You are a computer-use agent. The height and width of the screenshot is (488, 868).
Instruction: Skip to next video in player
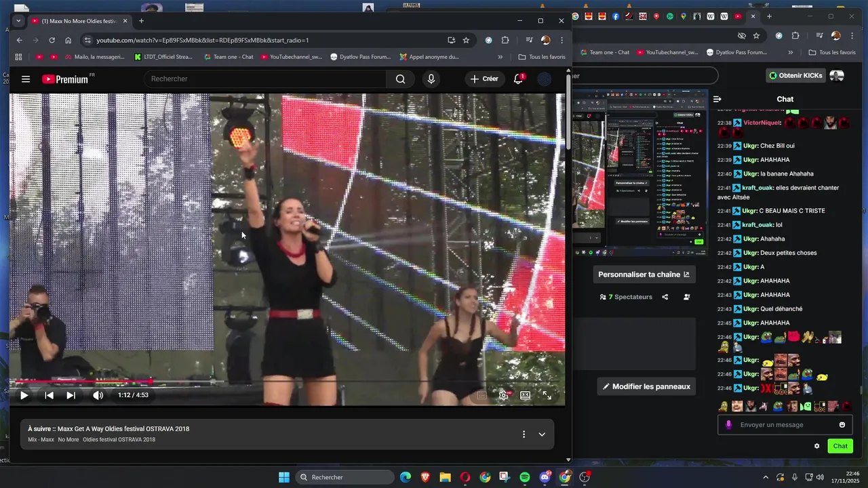[71, 395]
